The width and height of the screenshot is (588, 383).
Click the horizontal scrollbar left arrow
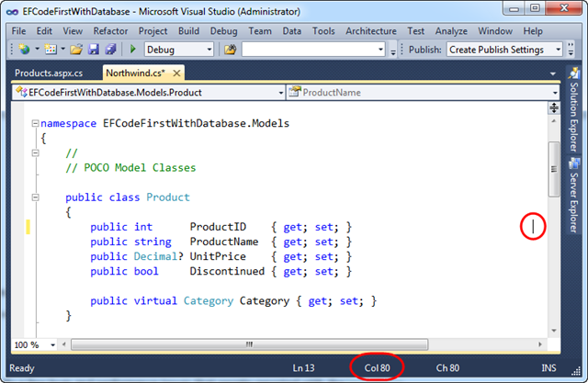(64, 344)
